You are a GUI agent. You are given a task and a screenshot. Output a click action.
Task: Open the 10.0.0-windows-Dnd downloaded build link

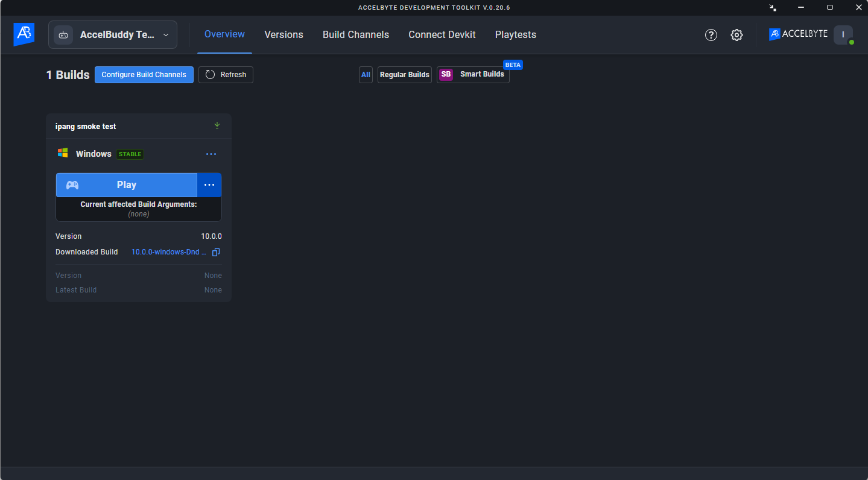point(169,252)
